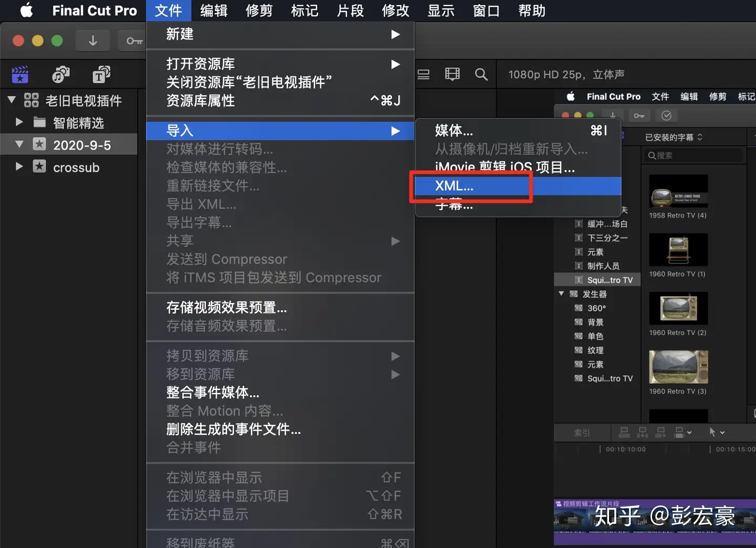The width and height of the screenshot is (756, 548).
Task: Click import arrow button inside the preview window
Action: (613, 115)
